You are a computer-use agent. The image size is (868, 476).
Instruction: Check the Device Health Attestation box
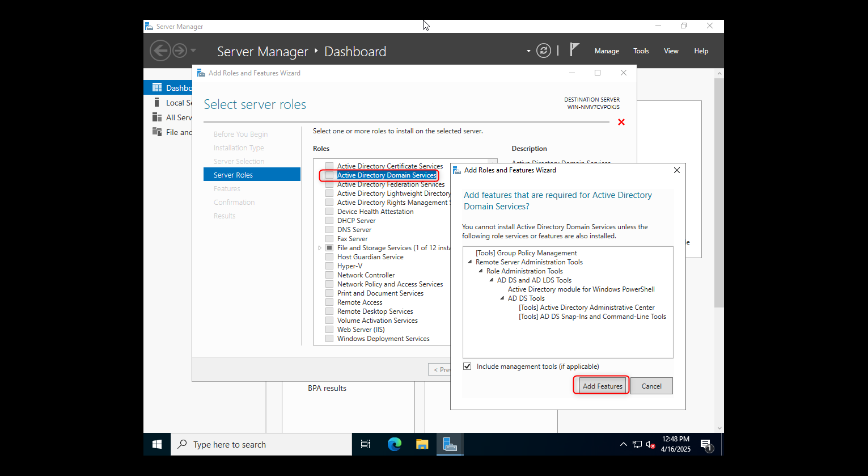coord(329,212)
